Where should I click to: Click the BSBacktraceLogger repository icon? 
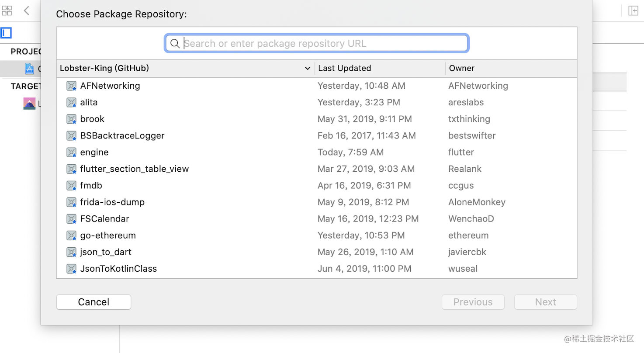(72, 136)
